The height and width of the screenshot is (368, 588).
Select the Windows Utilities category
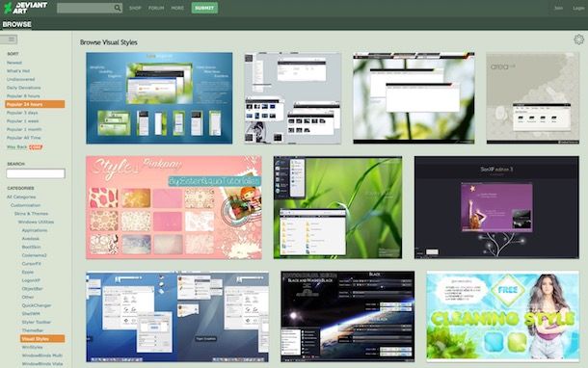pyautogui.click(x=36, y=222)
